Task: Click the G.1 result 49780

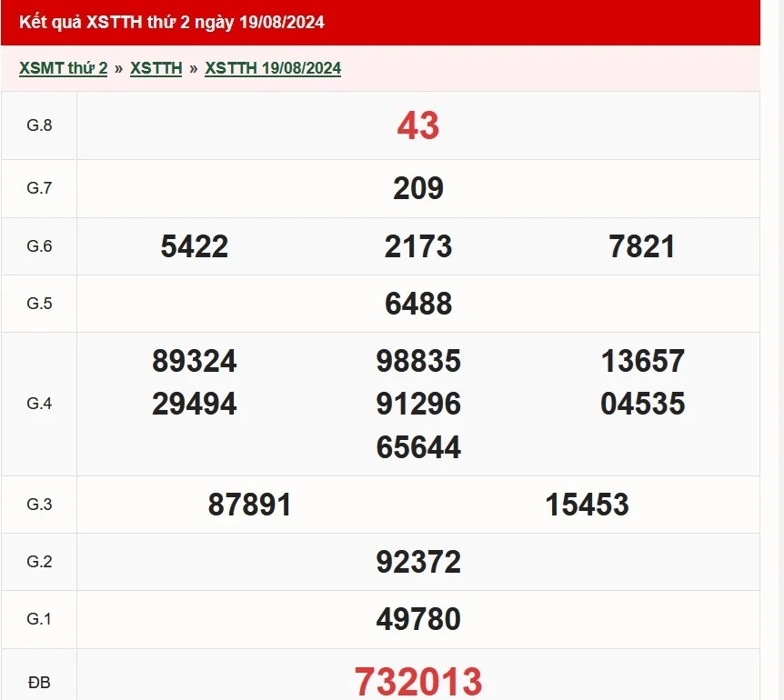Action: [x=417, y=619]
